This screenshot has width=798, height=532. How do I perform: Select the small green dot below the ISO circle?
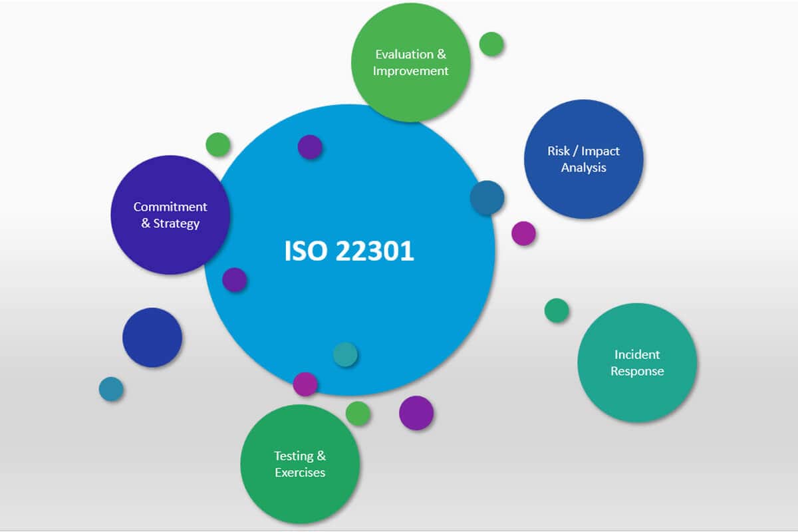[357, 414]
